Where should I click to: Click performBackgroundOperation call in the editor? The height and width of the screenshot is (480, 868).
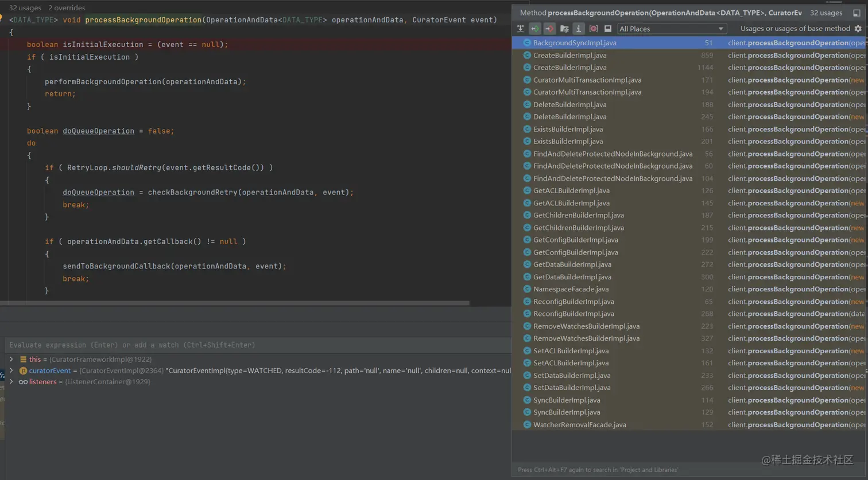click(103, 82)
